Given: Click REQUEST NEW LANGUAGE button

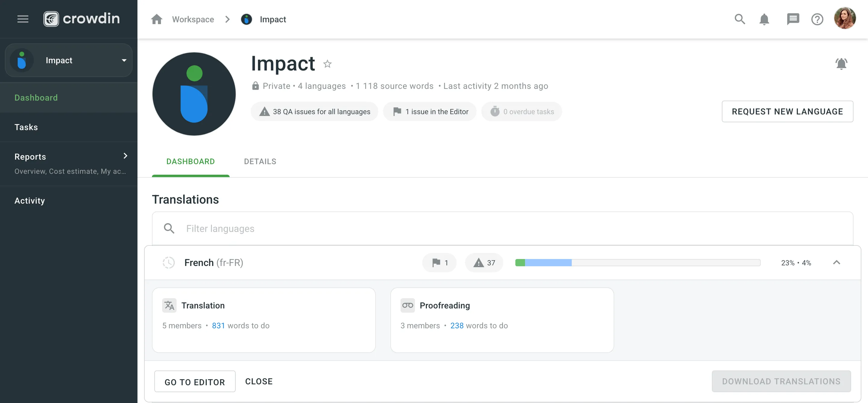Looking at the screenshot, I should click(x=788, y=111).
